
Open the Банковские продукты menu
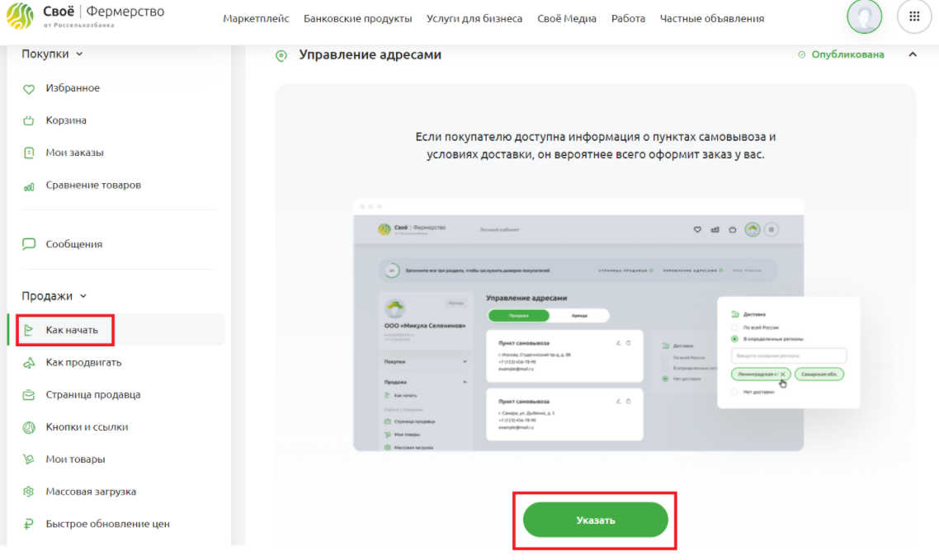pos(357,18)
